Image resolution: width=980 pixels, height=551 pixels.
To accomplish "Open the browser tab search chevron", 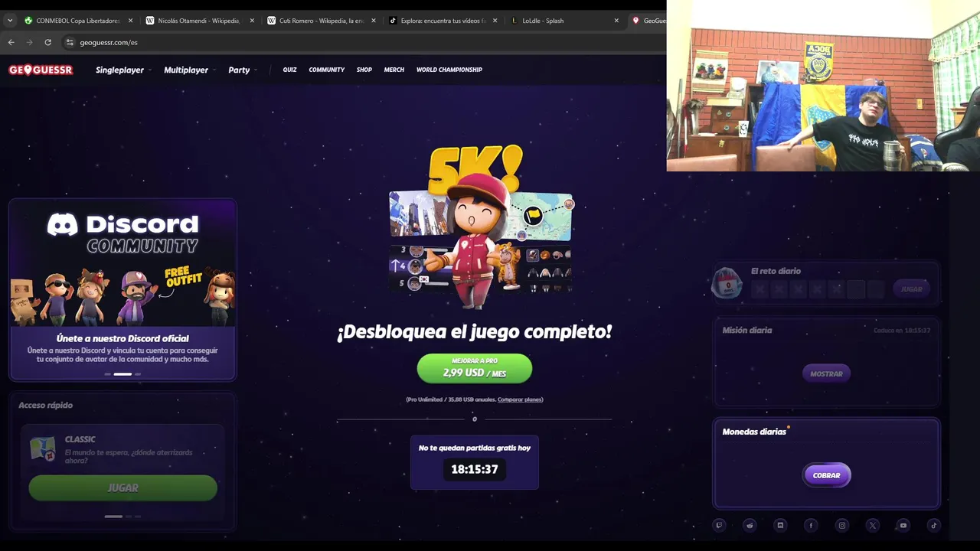I will click(x=10, y=21).
